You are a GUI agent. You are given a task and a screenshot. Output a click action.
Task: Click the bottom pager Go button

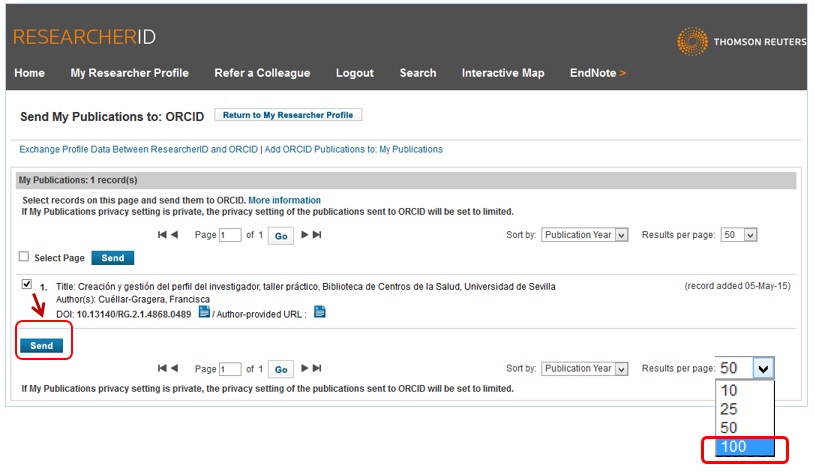(281, 369)
